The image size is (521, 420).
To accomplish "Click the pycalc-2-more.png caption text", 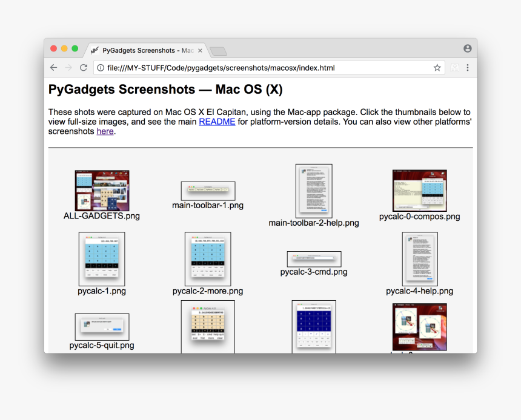I will (x=208, y=291).
